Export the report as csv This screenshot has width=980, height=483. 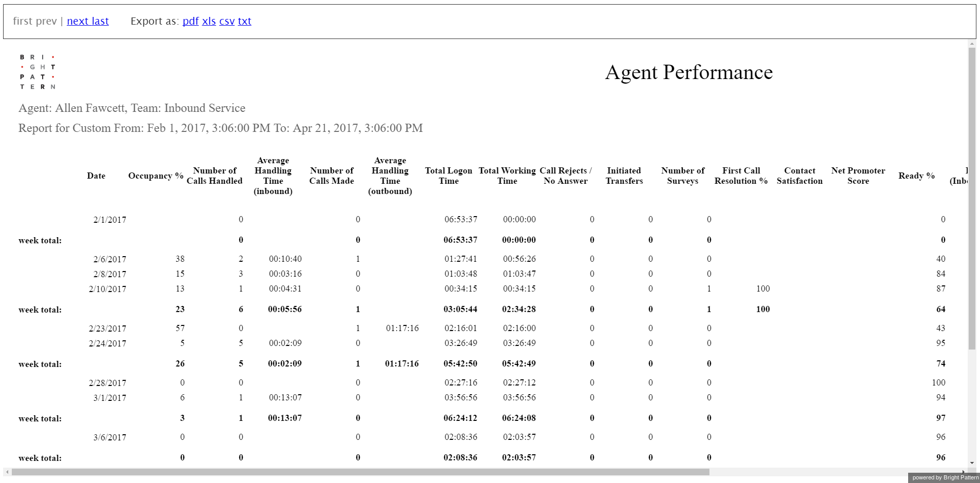point(227,21)
